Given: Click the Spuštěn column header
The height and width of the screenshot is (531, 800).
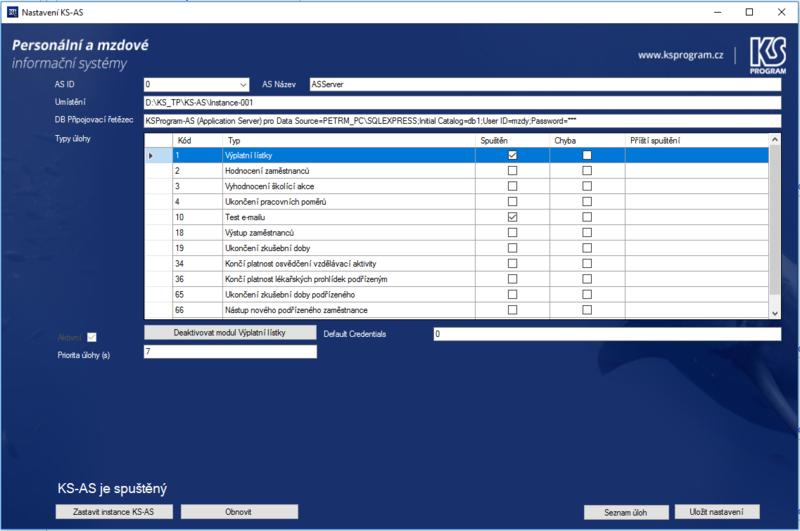Looking at the screenshot, I should 512,140.
